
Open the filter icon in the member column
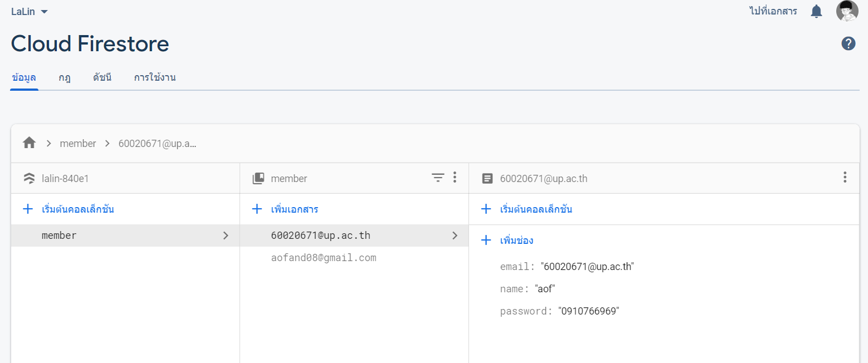438,178
